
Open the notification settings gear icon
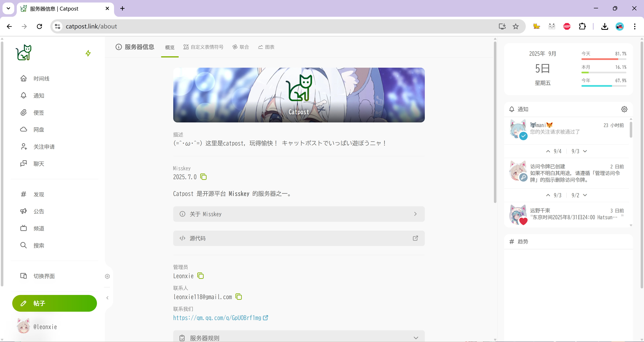point(624,109)
